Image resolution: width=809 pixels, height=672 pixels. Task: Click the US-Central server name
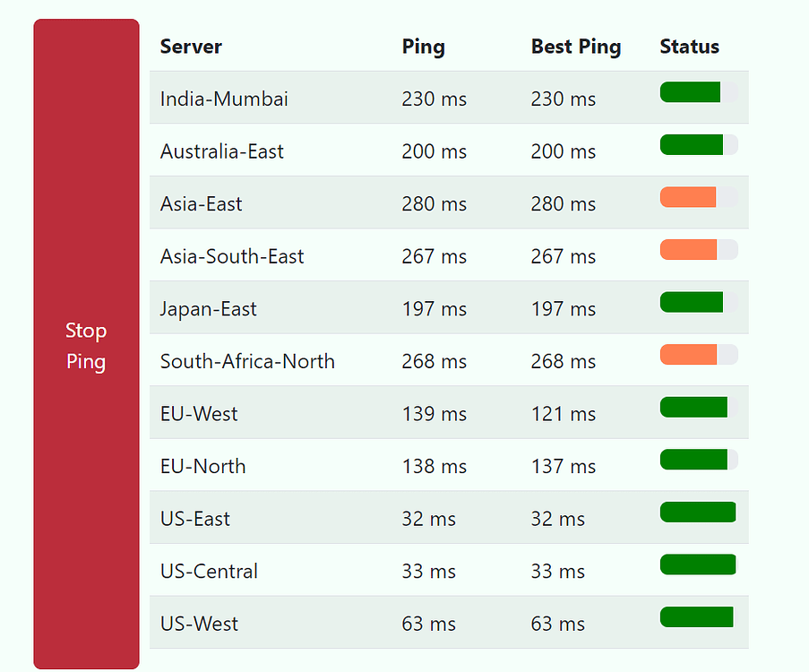point(207,572)
